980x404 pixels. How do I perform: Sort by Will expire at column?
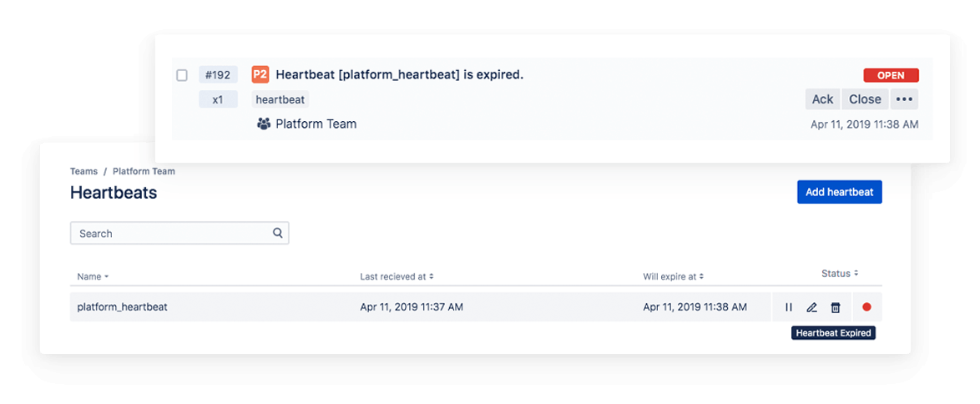[673, 276]
